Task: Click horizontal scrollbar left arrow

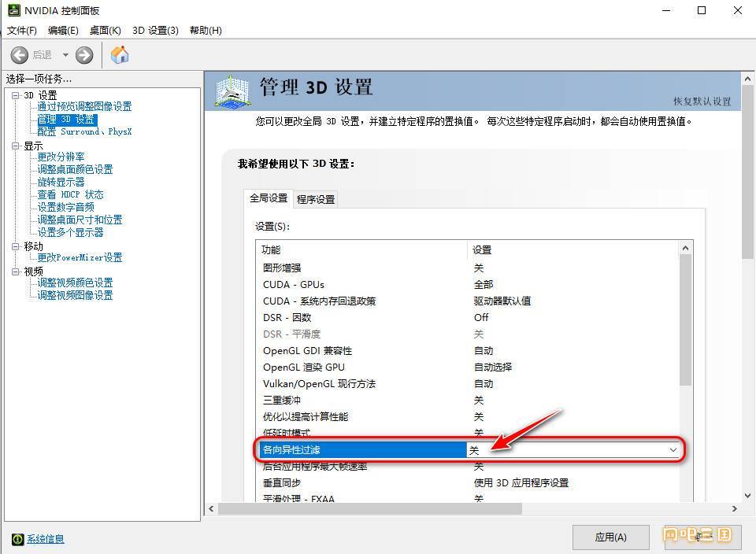Action: point(211,508)
